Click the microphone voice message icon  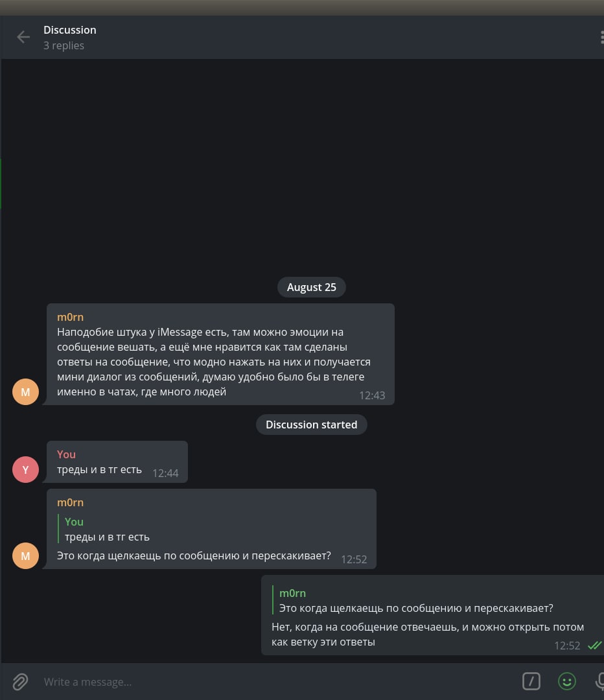pyautogui.click(x=600, y=681)
